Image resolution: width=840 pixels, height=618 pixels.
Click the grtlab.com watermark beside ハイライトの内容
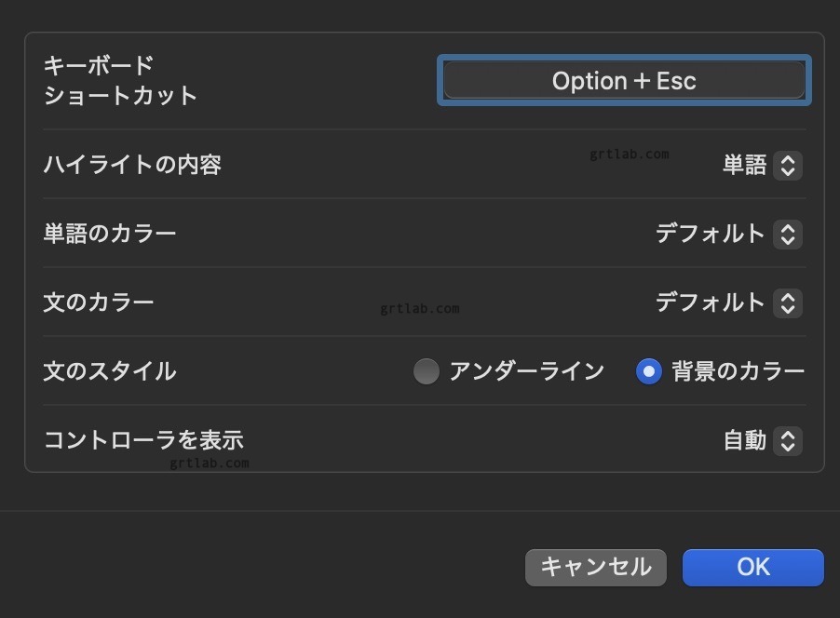click(x=630, y=154)
